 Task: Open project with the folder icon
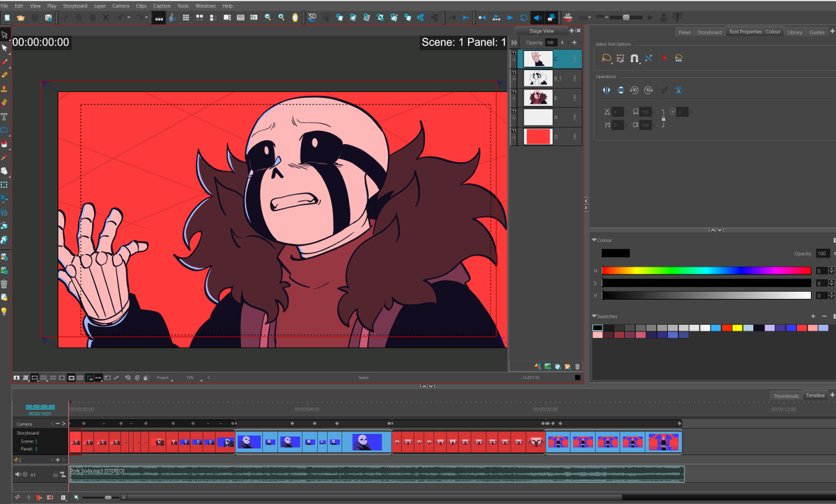click(x=21, y=17)
